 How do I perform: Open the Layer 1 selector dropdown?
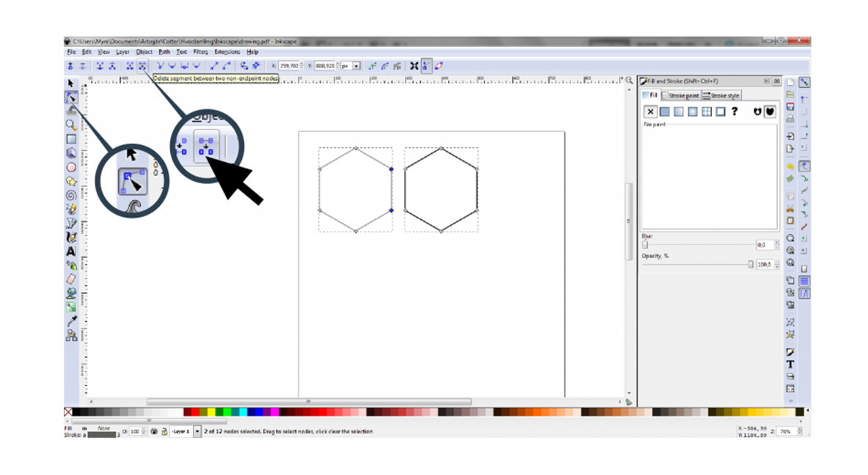(196, 432)
